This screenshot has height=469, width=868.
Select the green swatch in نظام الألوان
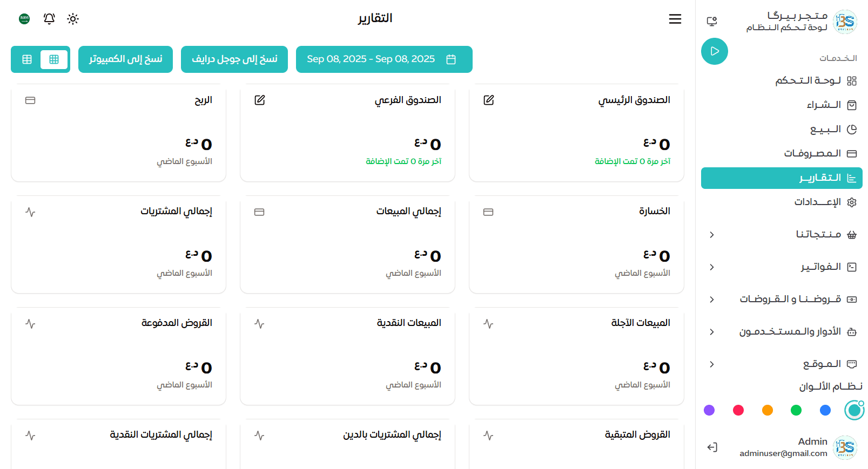pos(796,410)
